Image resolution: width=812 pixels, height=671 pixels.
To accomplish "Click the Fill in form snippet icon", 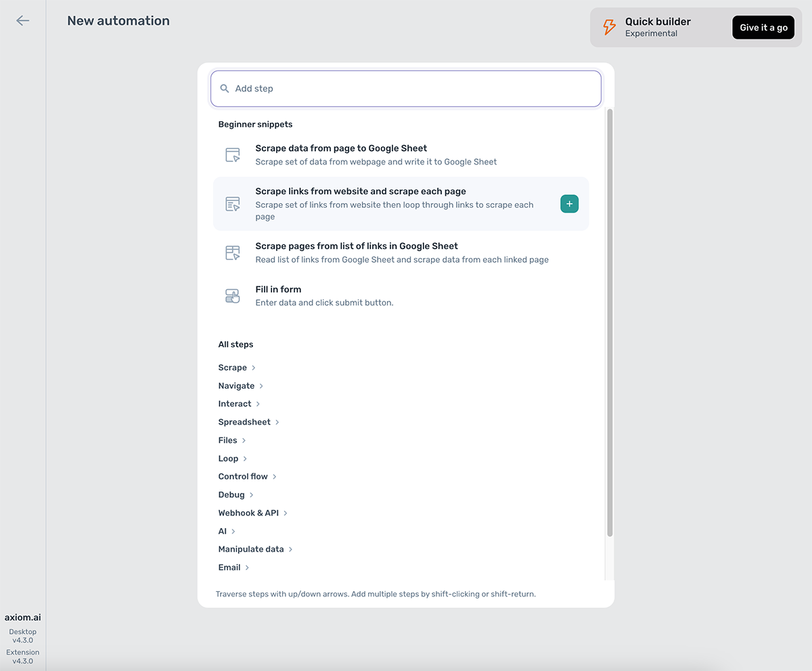I will click(233, 296).
